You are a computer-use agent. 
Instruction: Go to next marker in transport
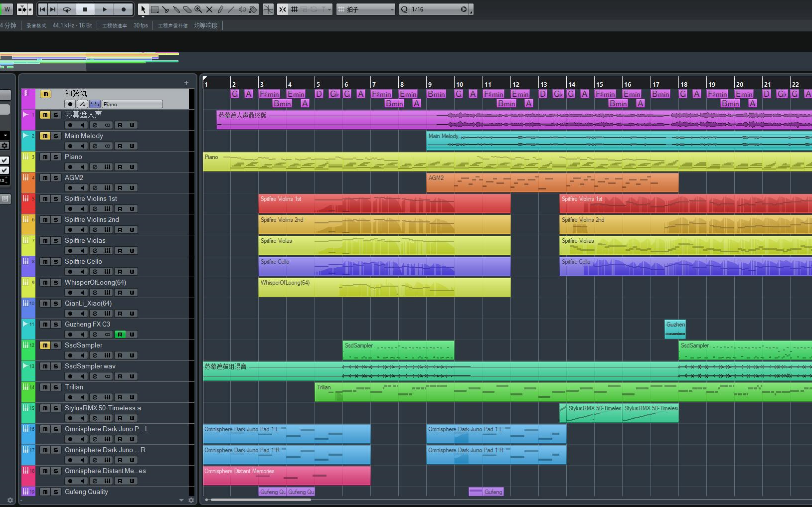pos(53,9)
